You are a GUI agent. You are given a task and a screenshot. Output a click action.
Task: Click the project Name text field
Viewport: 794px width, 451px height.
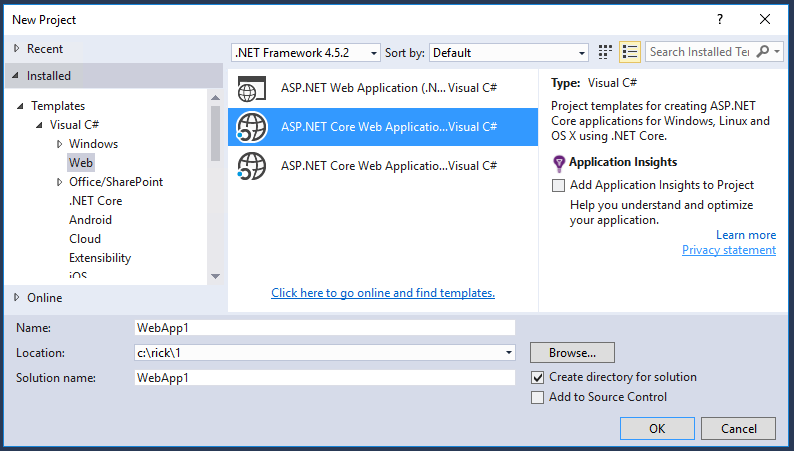click(324, 327)
